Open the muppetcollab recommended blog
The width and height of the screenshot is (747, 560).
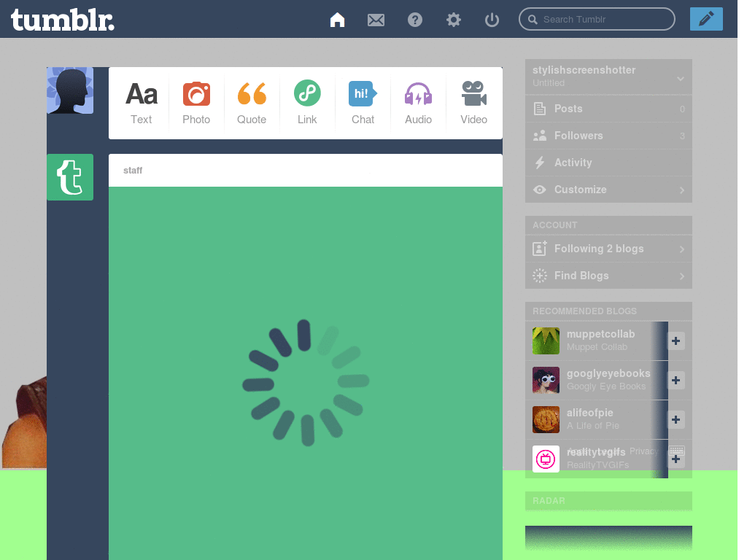[x=600, y=334]
